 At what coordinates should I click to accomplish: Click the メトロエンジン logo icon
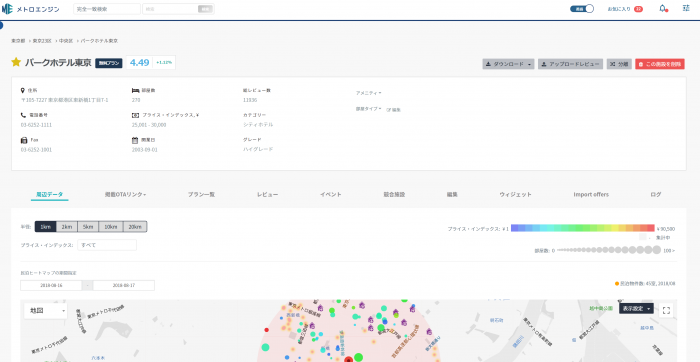(7, 9)
